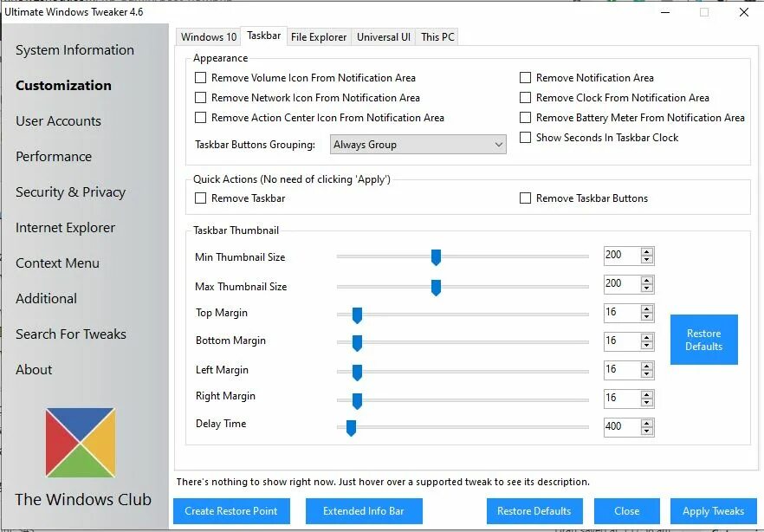764x532 pixels.
Task: Click The Windows Club text link
Action: [x=83, y=499]
